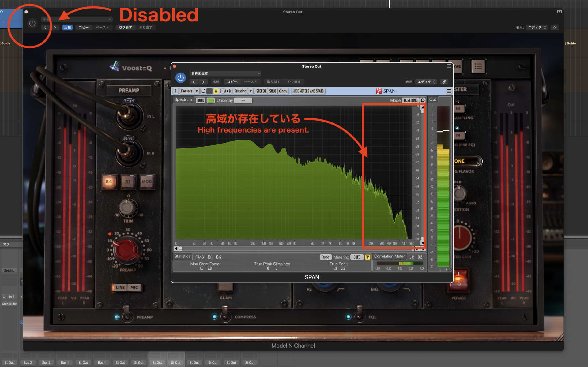This screenshot has width=588, height=367.
Task: Click the link icon in Model N window
Action: pos(555,27)
